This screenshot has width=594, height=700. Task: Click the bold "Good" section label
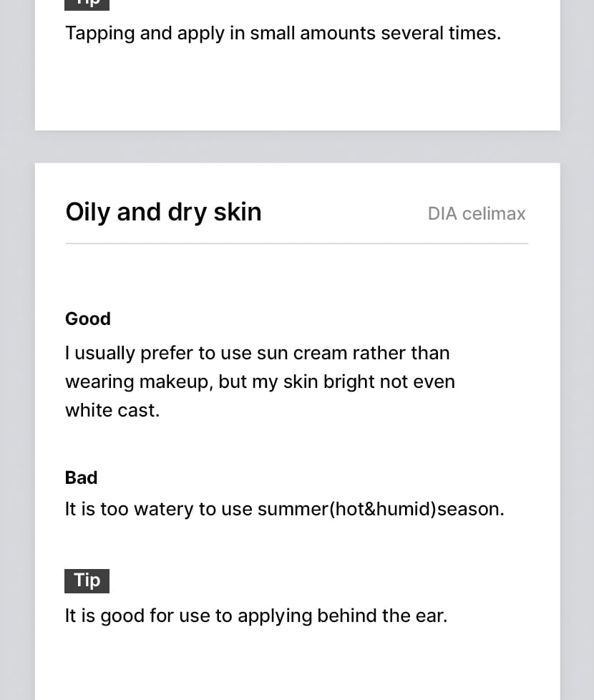click(88, 319)
